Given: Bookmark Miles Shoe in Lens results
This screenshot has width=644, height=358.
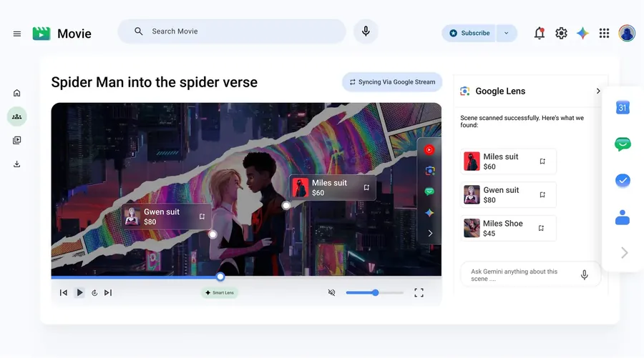Looking at the screenshot, I should 541,228.
